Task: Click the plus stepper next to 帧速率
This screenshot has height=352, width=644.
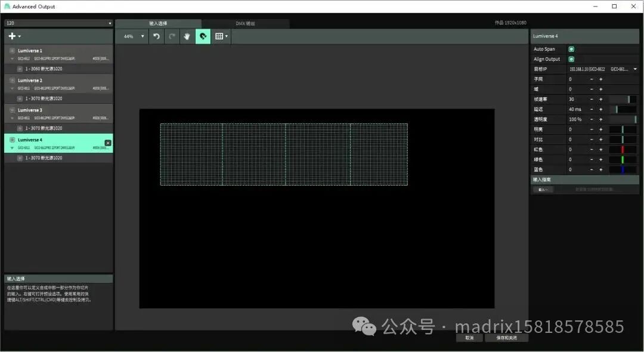Action: click(x=600, y=99)
